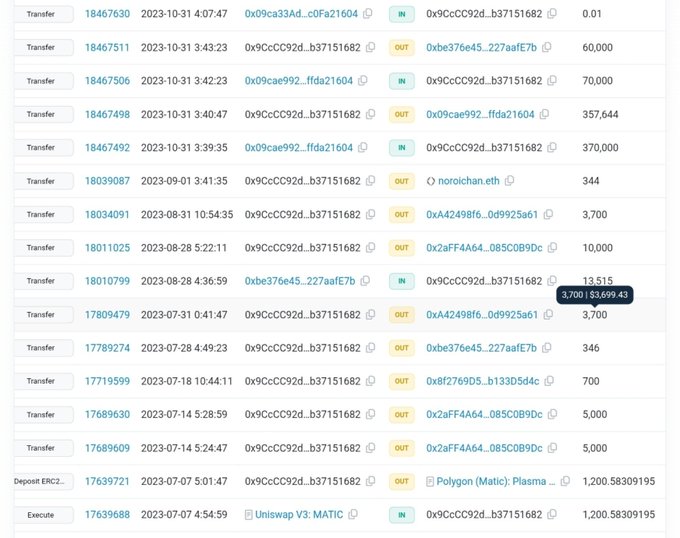Copy sender 0x09cae992...ffda21604 in block 18467506 row

(363, 81)
